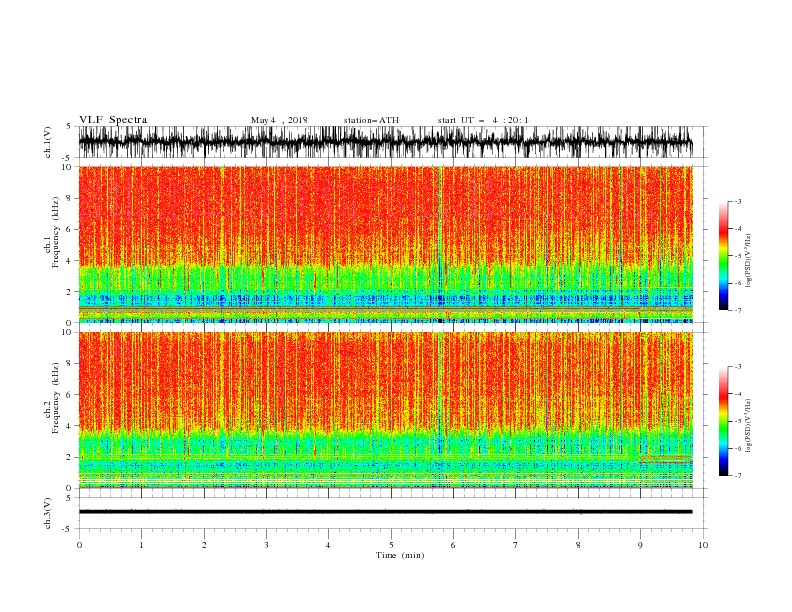
Task: Click the "-6" label on ch.1 color bar
Action: pos(738,283)
